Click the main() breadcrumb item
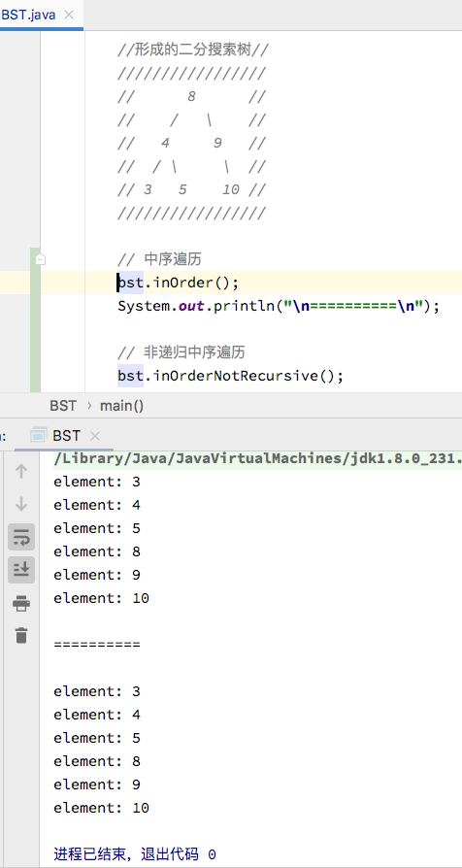Image resolution: width=462 pixels, height=868 pixels. coord(121,406)
